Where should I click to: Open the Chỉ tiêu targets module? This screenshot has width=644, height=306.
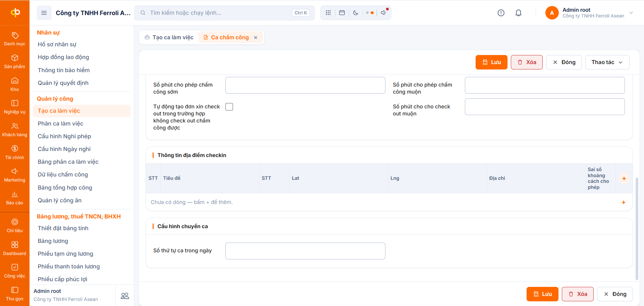tap(14, 226)
